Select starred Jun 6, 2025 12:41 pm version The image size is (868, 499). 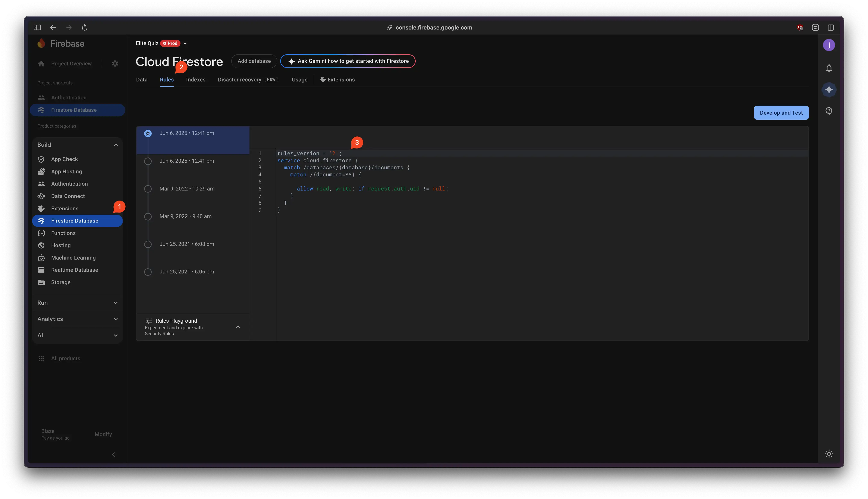[193, 140]
